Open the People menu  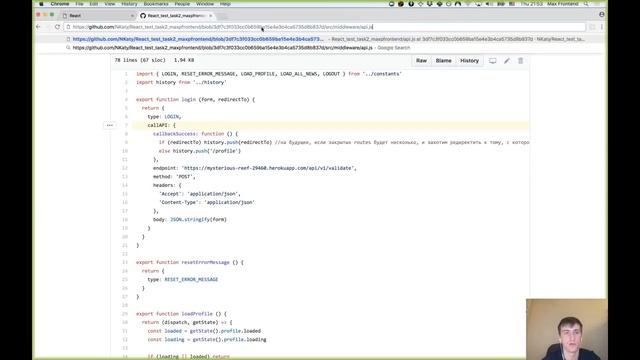(182, 4)
